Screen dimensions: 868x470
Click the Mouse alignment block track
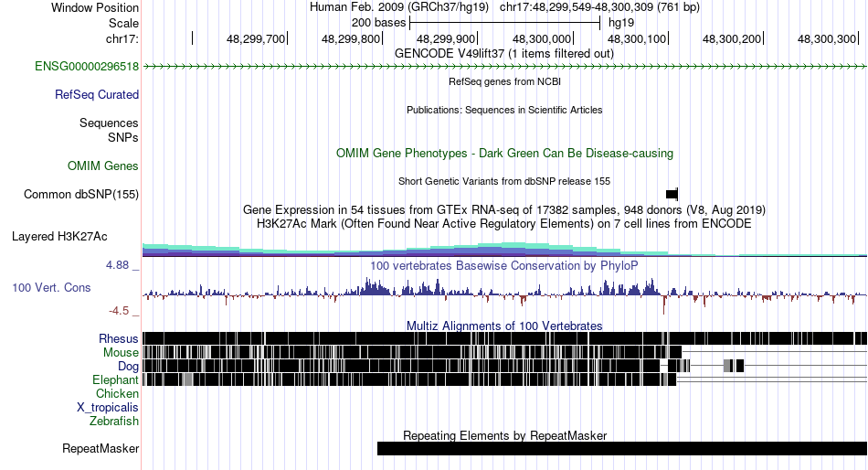click(412, 353)
